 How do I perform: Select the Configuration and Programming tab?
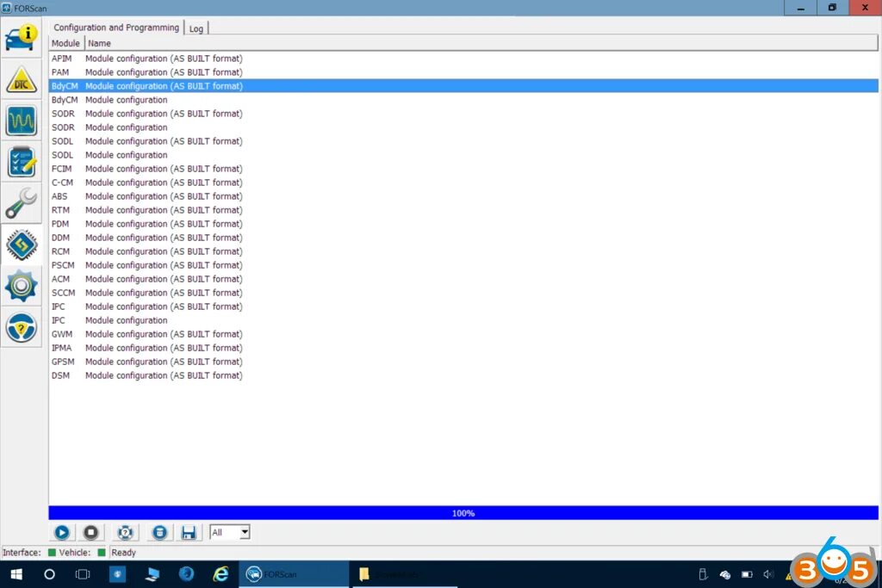coord(116,28)
